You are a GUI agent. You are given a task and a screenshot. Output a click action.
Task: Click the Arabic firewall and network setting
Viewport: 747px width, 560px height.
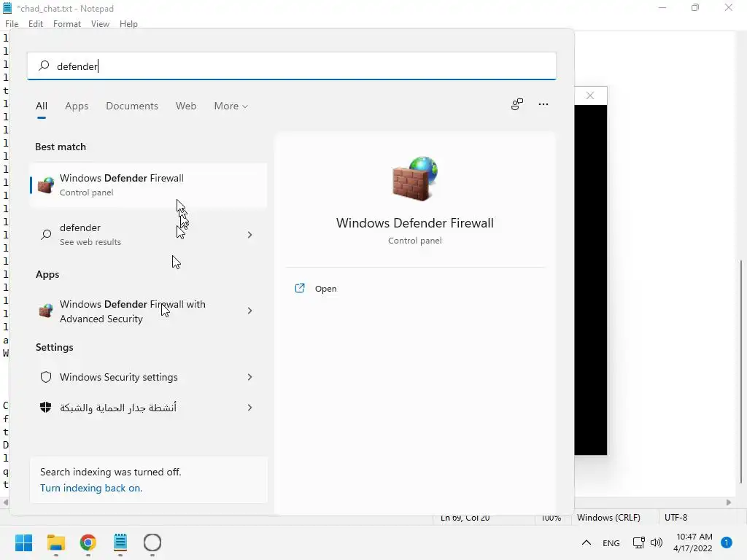tap(148, 408)
